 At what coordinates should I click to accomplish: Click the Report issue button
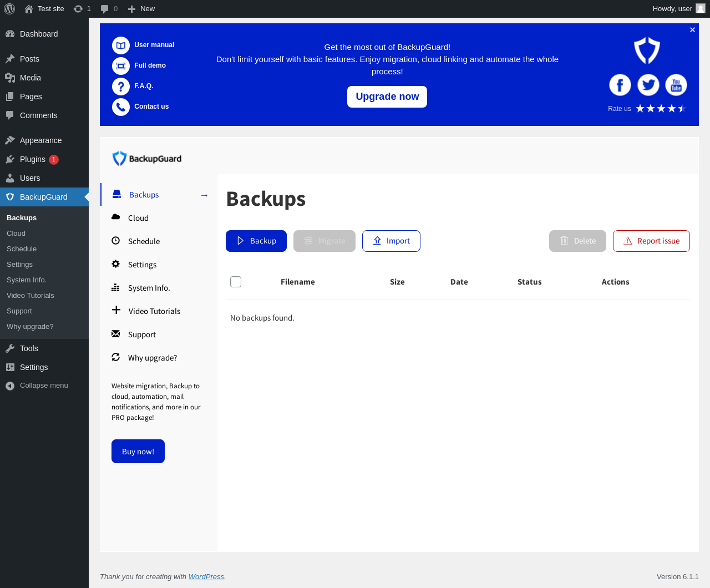pos(651,241)
